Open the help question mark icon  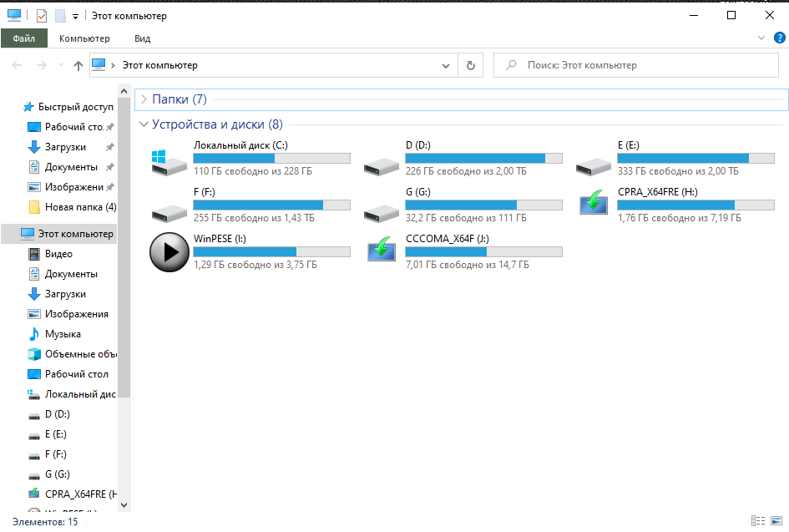click(x=777, y=38)
